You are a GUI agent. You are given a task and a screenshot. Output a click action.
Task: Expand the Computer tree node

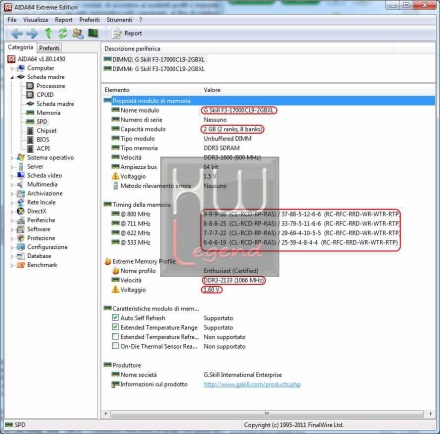12,68
